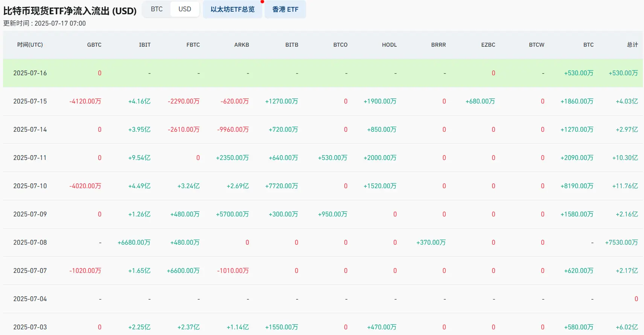Select the 2025-07-11 date cell
644x335 pixels.
click(x=30, y=158)
